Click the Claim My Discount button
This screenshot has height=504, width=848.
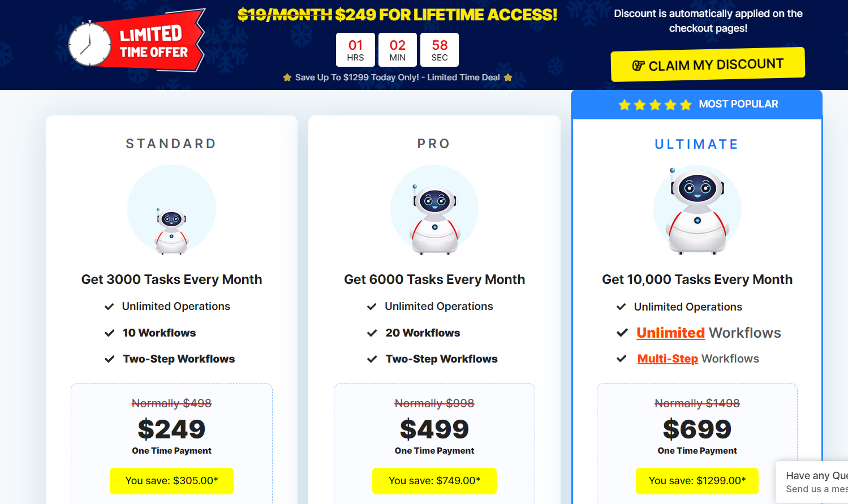click(x=708, y=64)
